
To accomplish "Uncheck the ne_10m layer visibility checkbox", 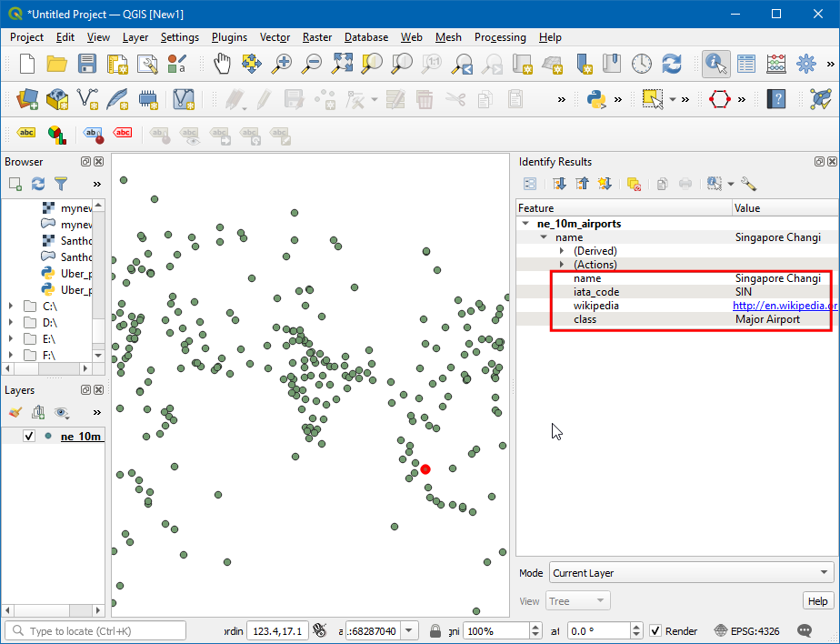I will (x=29, y=436).
